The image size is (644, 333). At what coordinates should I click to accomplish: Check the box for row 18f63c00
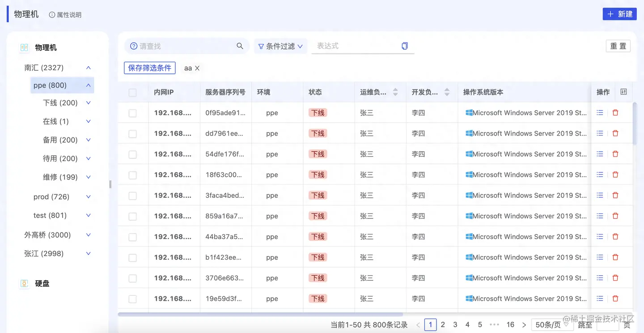click(132, 175)
